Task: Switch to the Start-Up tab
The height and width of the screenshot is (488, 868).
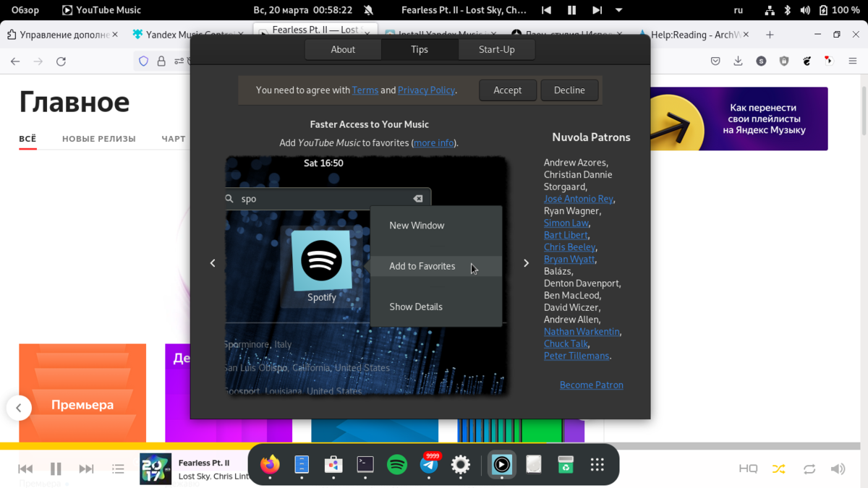Action: tap(497, 49)
